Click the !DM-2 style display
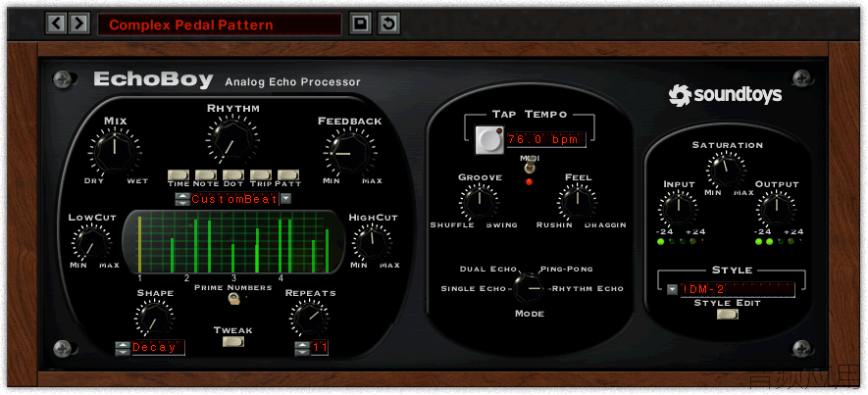868x395 pixels. point(738,289)
